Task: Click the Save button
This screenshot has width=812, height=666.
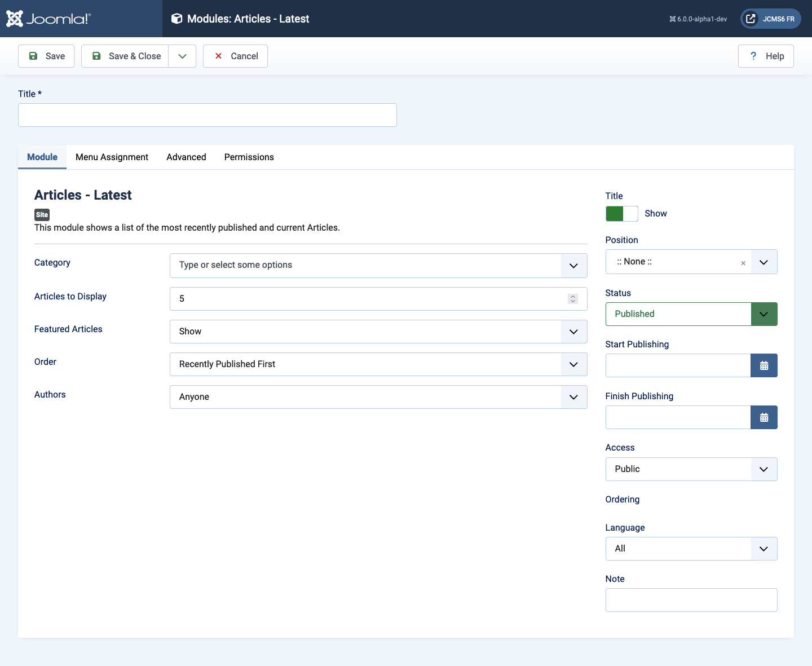Action: (x=46, y=56)
